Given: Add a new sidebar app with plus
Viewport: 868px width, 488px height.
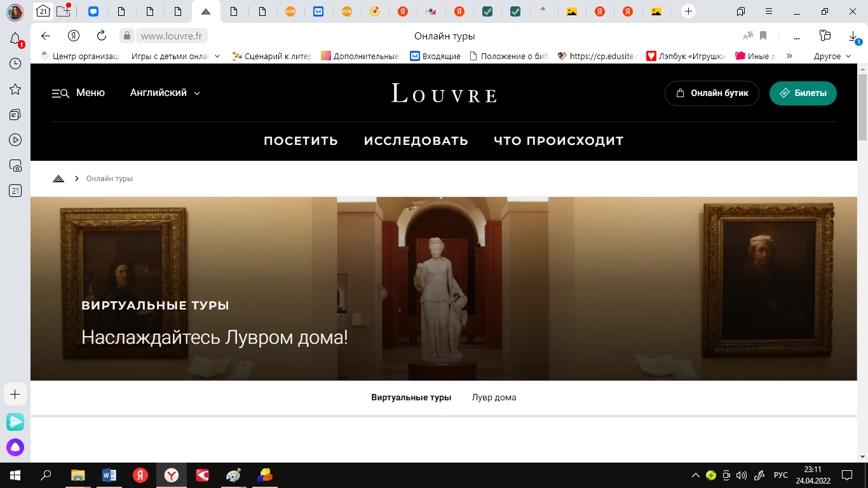Looking at the screenshot, I should click(15, 394).
